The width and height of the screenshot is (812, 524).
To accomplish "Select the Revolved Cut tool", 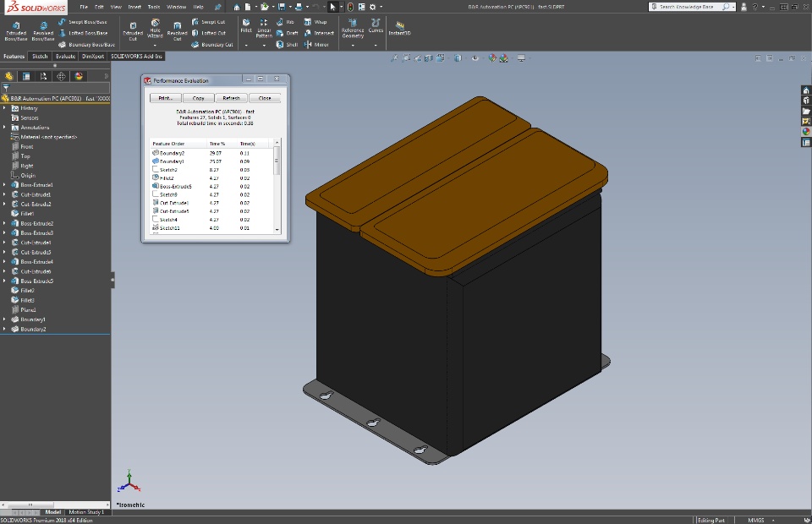I will pyautogui.click(x=177, y=29).
